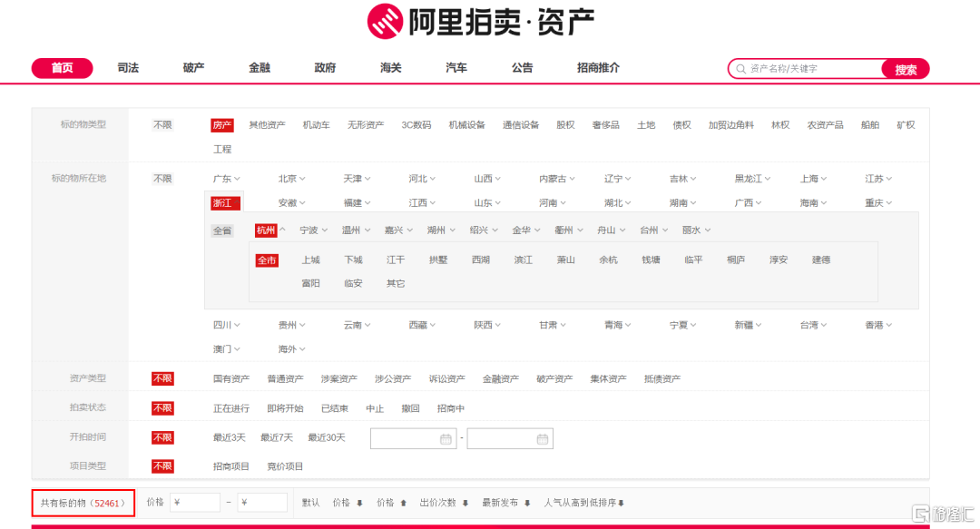Open the 公告 tab
The image size is (980, 529).
[522, 67]
